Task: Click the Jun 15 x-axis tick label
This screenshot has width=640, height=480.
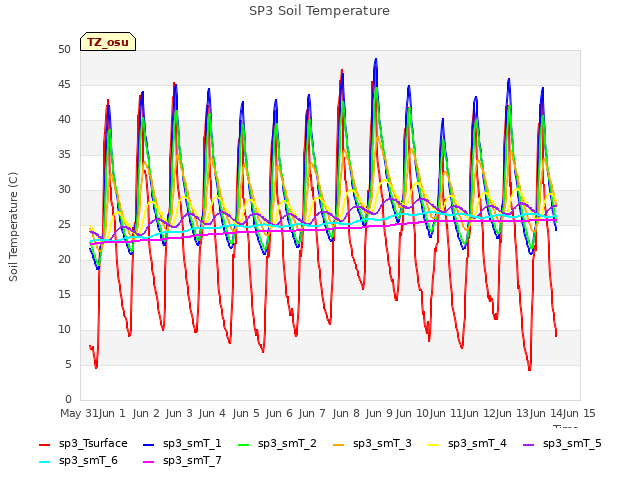Action: point(580,413)
